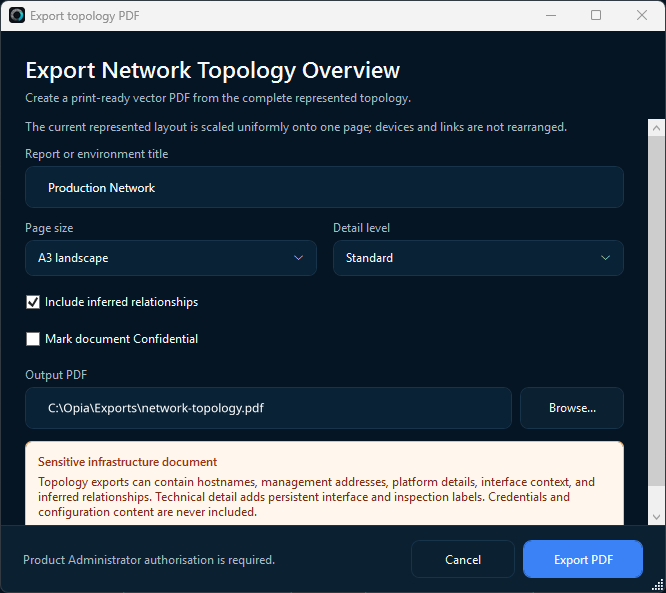Click the 'Output PDF' label
The width and height of the screenshot is (666, 593).
[x=56, y=375]
